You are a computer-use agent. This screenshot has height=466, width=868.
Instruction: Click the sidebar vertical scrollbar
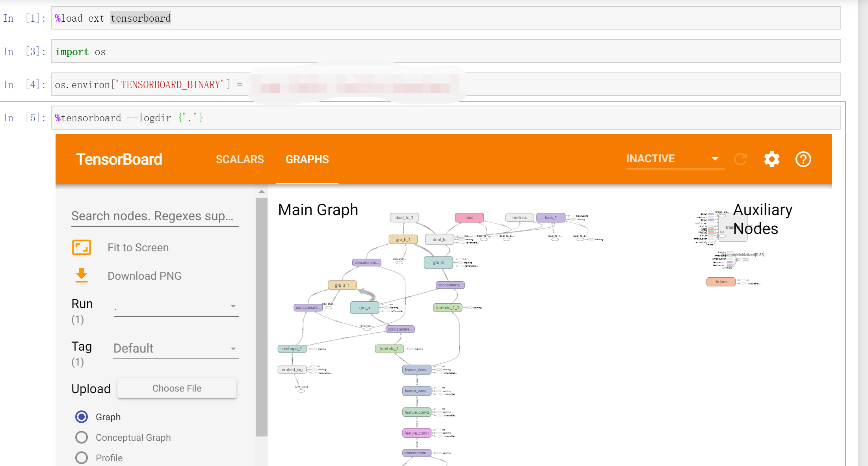[261, 315]
